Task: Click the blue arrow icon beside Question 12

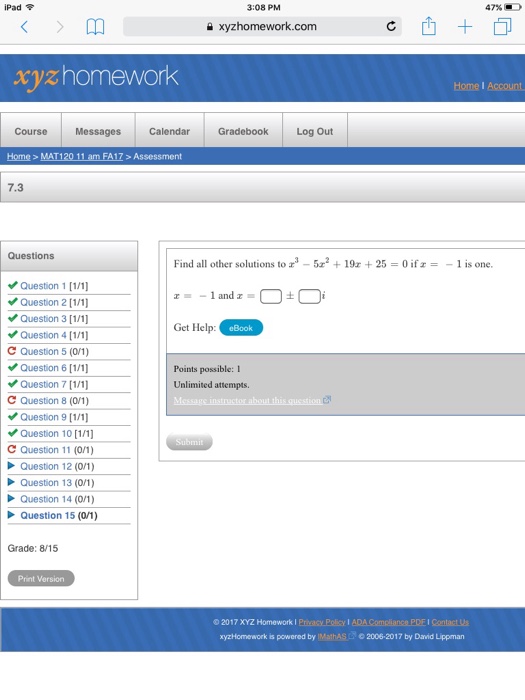Action: (x=12, y=466)
